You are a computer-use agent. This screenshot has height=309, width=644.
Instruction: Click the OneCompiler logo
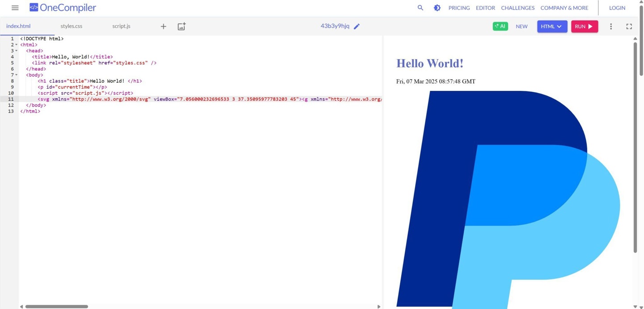[x=63, y=8]
